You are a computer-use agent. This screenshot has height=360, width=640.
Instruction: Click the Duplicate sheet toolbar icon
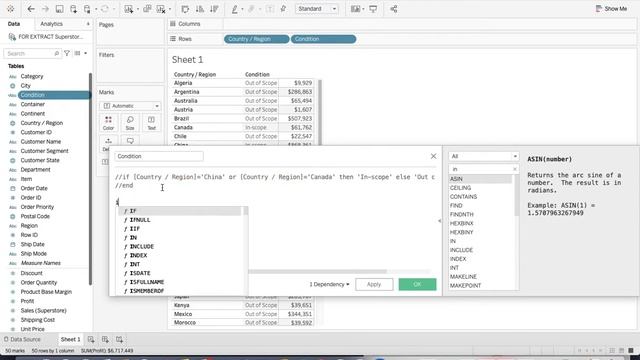tap(147, 9)
